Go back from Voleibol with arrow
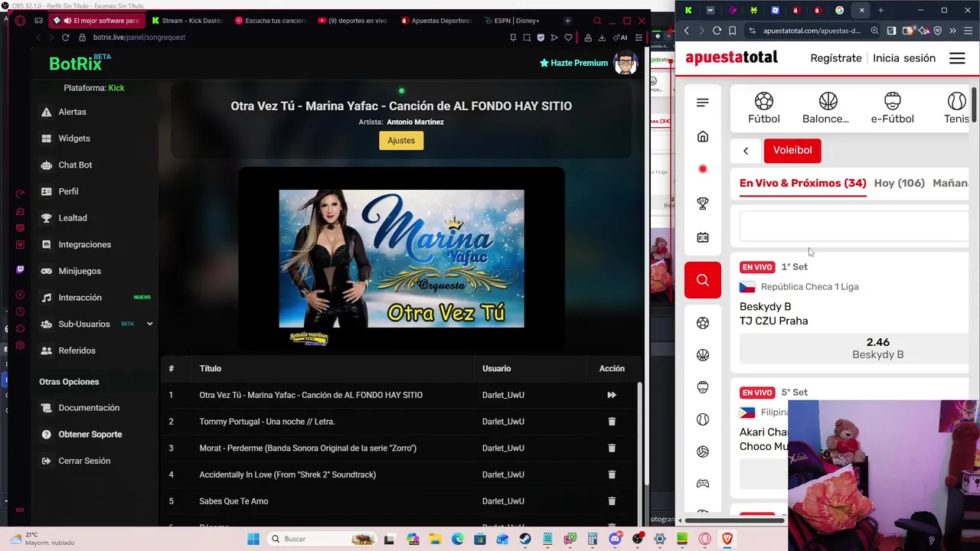Viewport: 980px width, 551px height. pyautogui.click(x=746, y=151)
